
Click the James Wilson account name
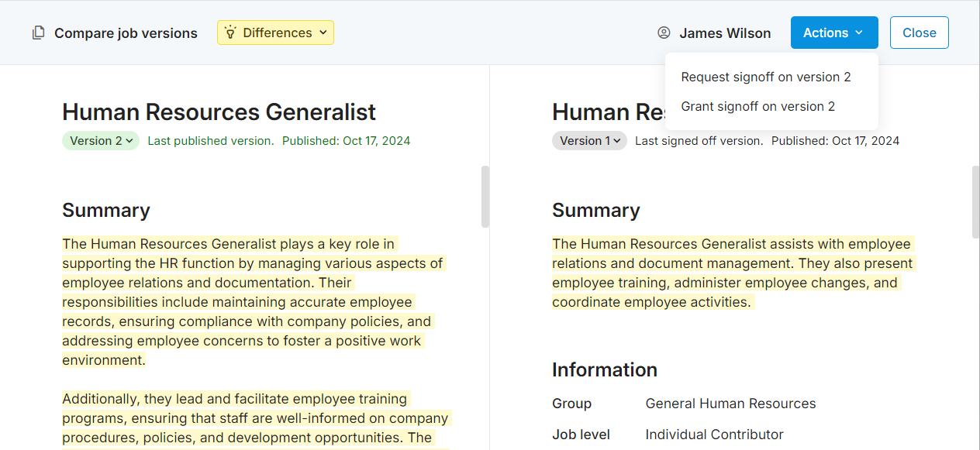(726, 33)
